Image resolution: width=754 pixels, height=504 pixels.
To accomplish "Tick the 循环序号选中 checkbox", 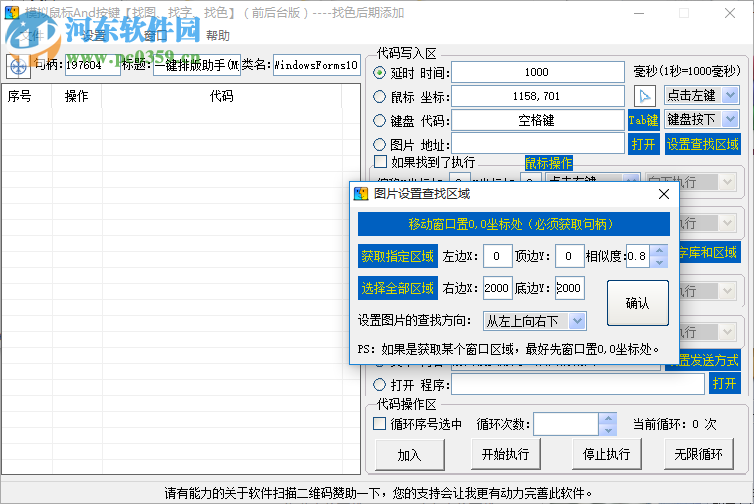I will click(379, 424).
